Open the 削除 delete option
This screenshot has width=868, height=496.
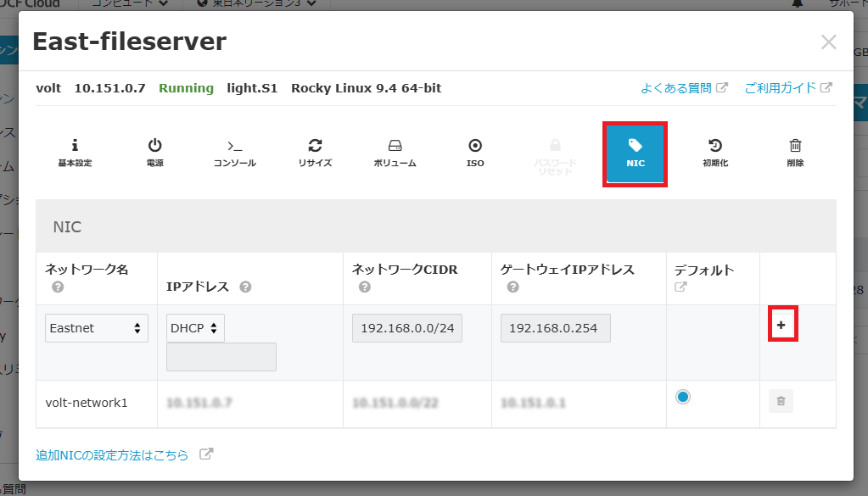(x=795, y=153)
